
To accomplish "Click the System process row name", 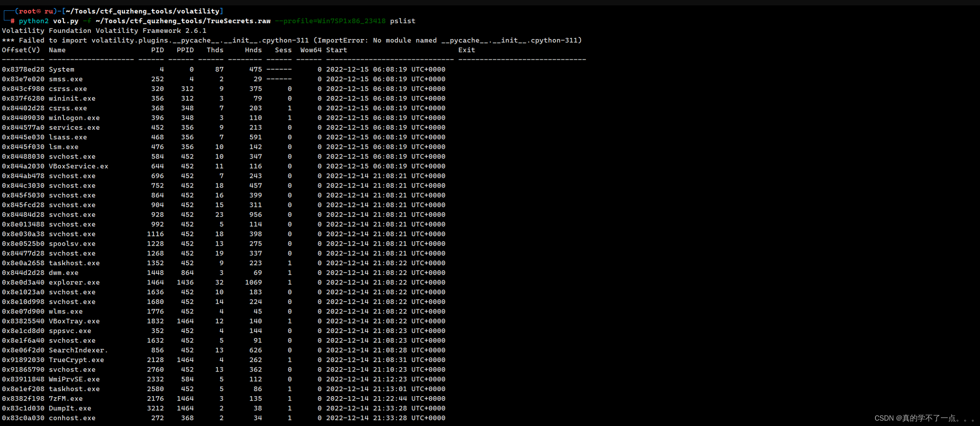I will [x=61, y=69].
